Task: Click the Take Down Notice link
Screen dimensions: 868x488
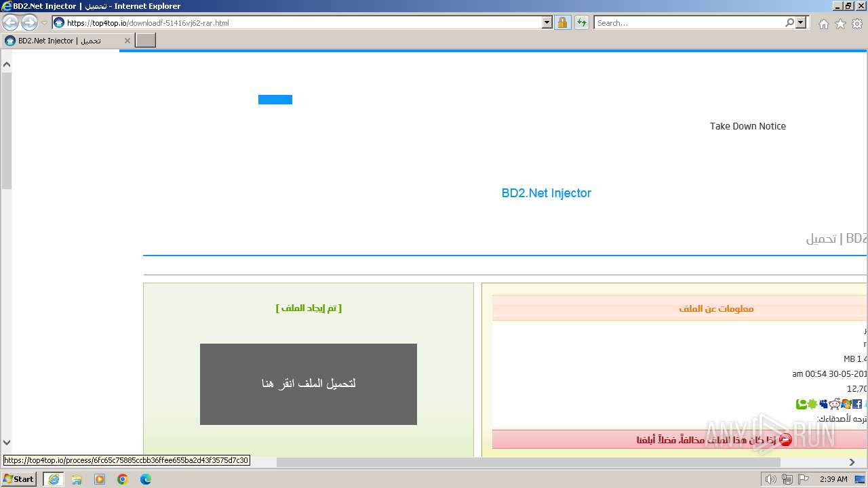Action: 748,126
